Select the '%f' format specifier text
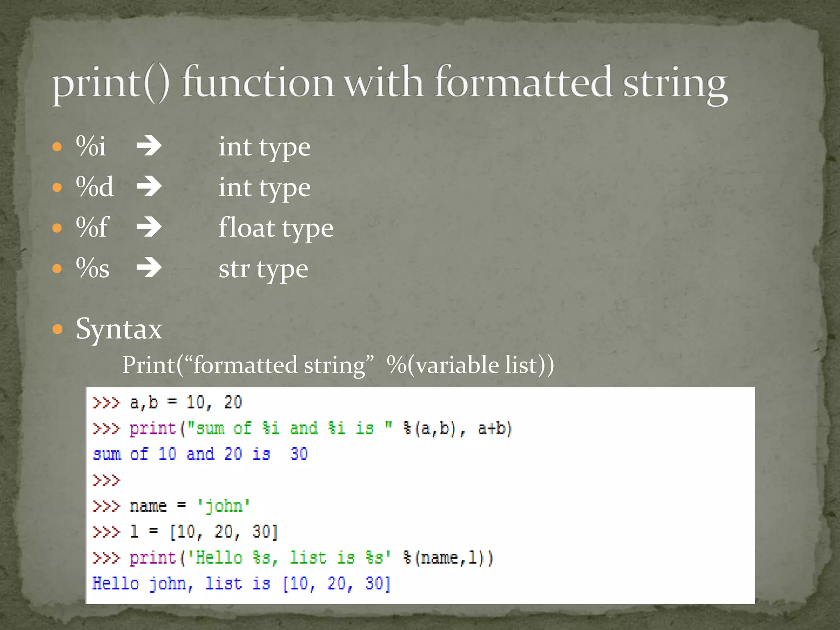The width and height of the screenshot is (840, 630). pyautogui.click(x=92, y=227)
